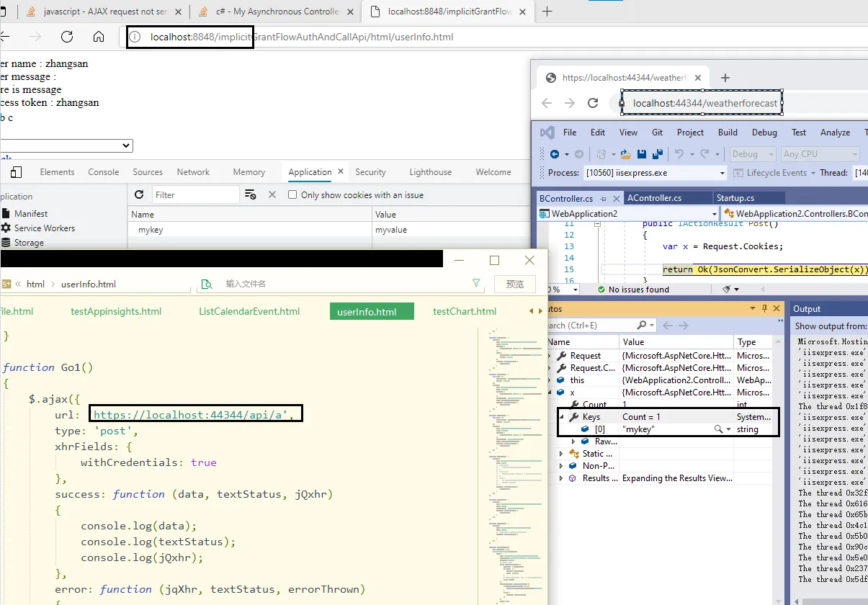Click Visual Studio Navigate Backward button
The height and width of the screenshot is (605, 868).
point(555,154)
